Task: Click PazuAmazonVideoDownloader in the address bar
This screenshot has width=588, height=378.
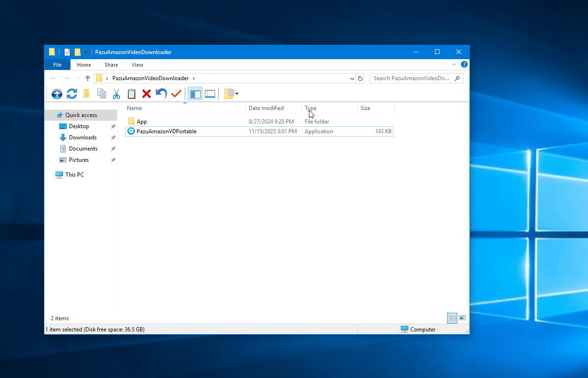Action: point(150,78)
